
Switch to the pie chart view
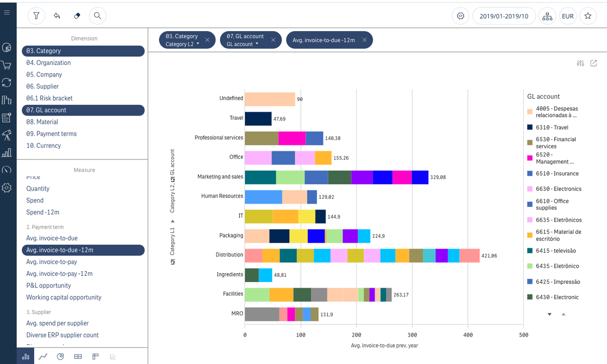pyautogui.click(x=61, y=357)
